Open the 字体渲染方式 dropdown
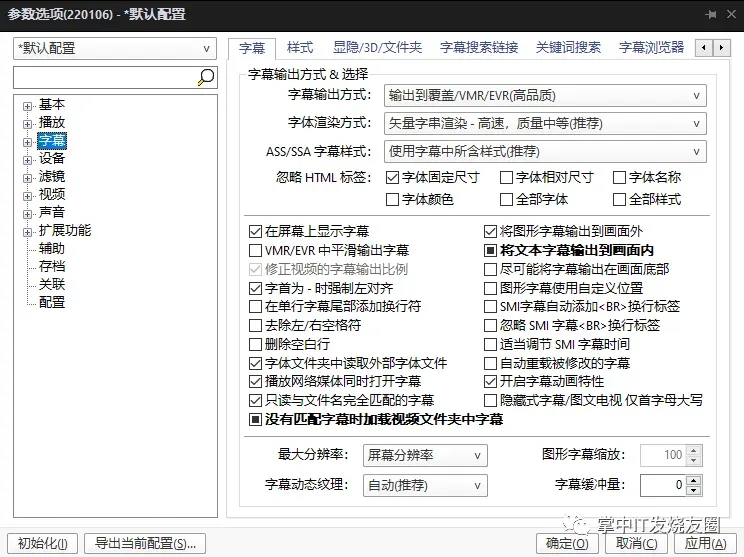The height and width of the screenshot is (557, 744). [545, 123]
